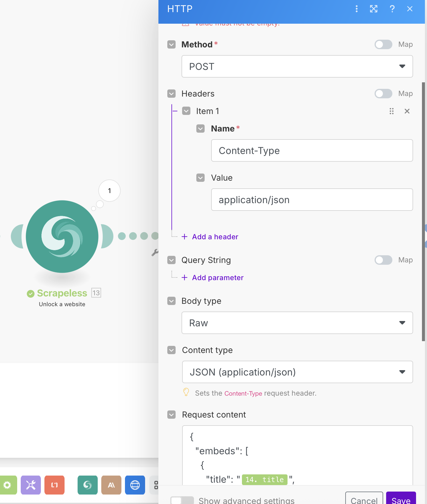
Task: Open the Method dropdown showing POST
Action: tap(297, 66)
